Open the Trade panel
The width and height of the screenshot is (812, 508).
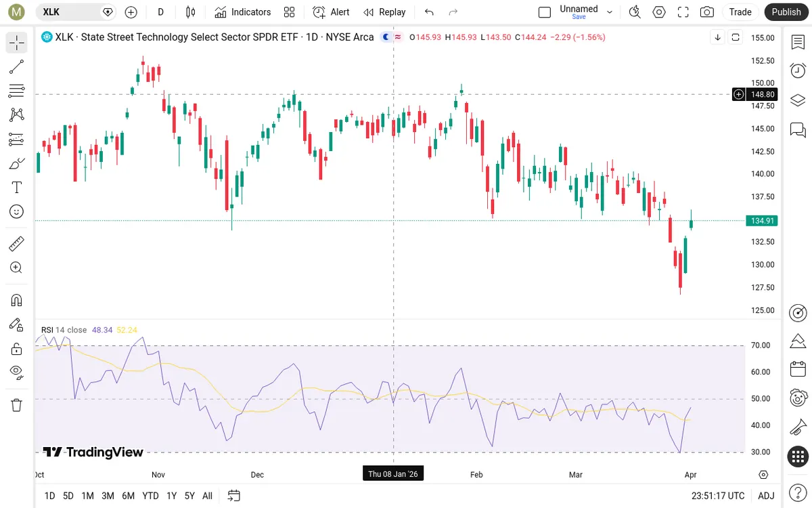click(x=740, y=12)
